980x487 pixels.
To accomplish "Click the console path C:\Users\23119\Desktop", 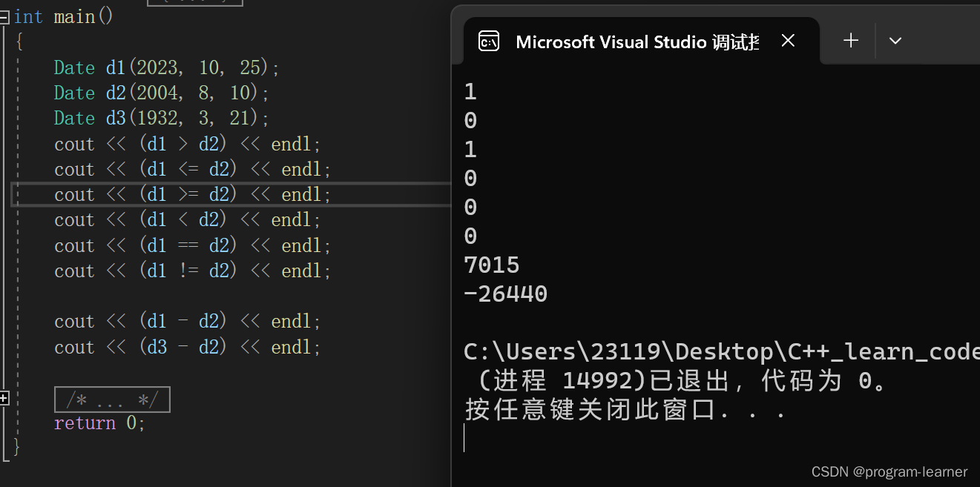I will click(x=721, y=351).
